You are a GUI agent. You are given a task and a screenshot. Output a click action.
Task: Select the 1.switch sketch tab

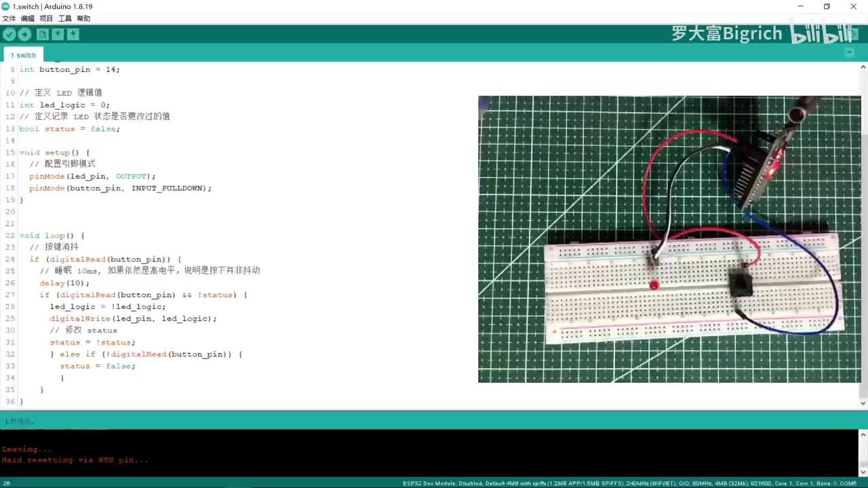tap(23, 55)
